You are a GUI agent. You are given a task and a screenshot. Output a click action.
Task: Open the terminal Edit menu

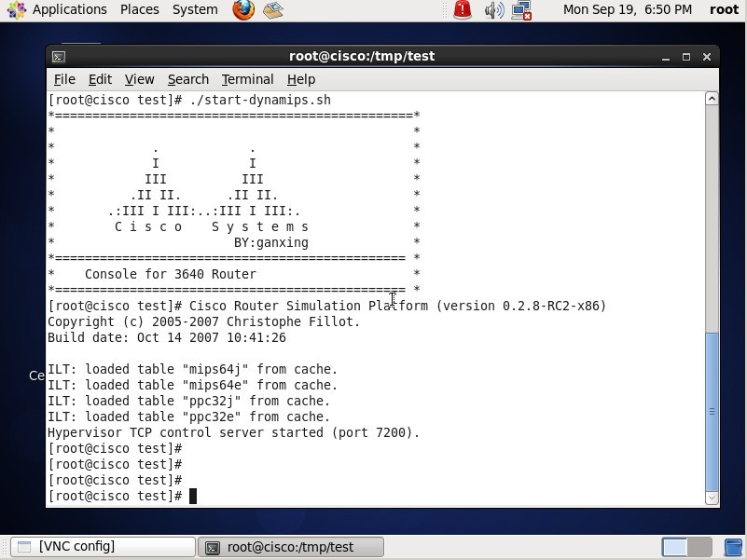(100, 79)
